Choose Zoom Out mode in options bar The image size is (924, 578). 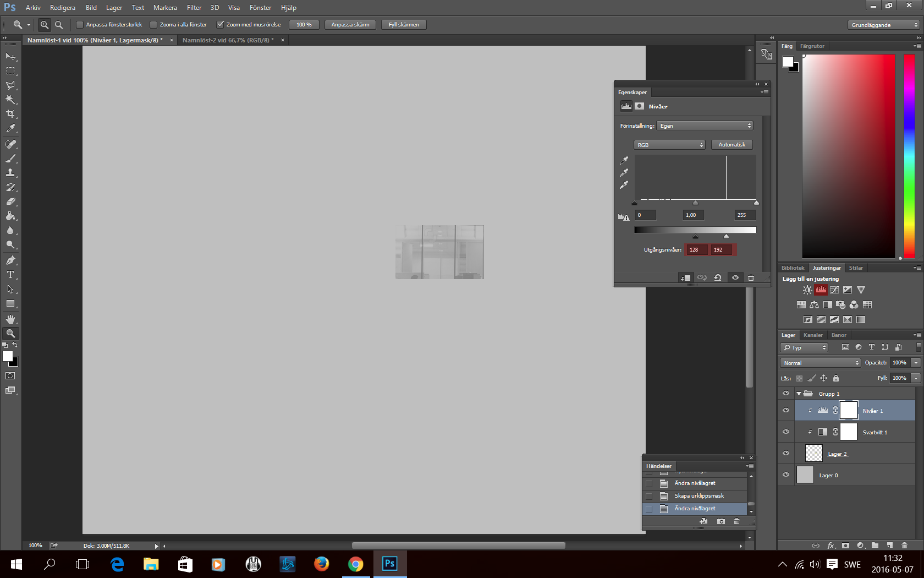59,25
